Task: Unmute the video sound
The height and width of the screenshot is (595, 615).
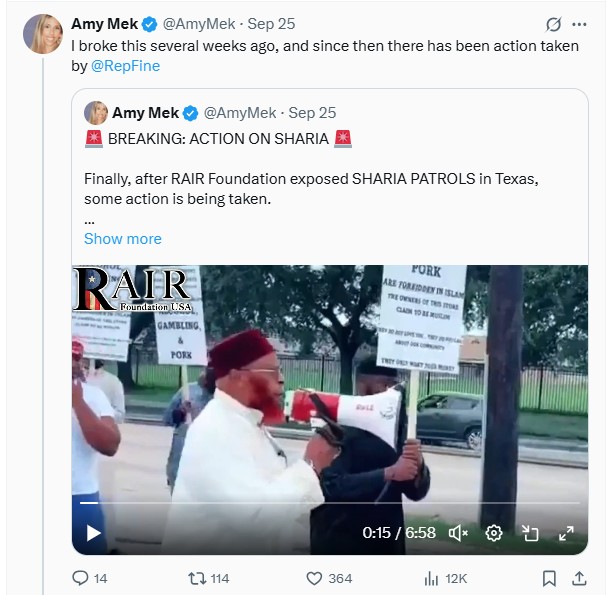Action: [x=459, y=533]
